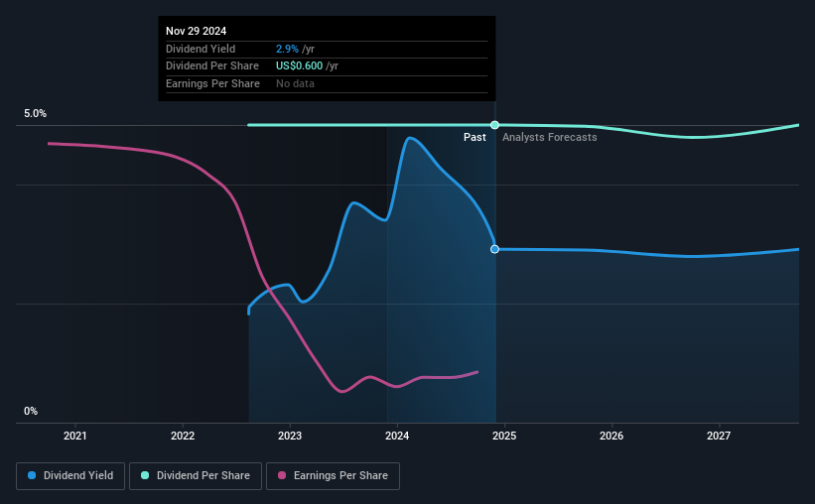
Task: Select the 2022 tick on the time axis
Action: [183, 436]
